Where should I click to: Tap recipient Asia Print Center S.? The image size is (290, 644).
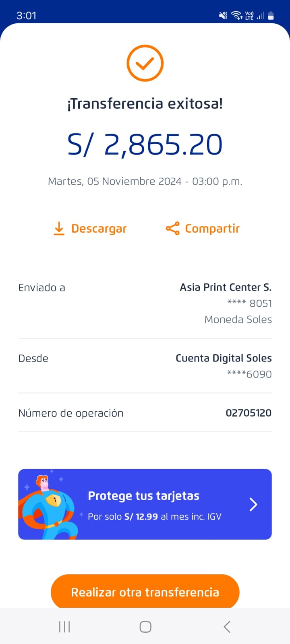point(226,287)
